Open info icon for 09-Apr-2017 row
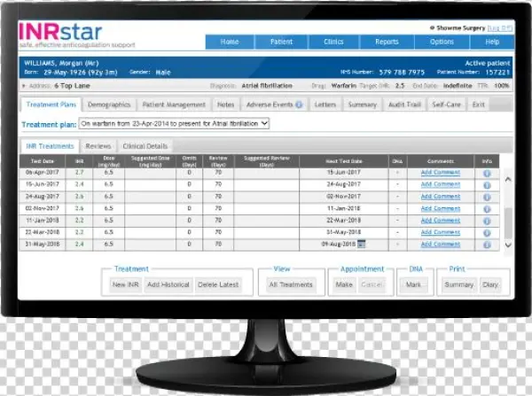532x396 pixels. click(x=487, y=174)
